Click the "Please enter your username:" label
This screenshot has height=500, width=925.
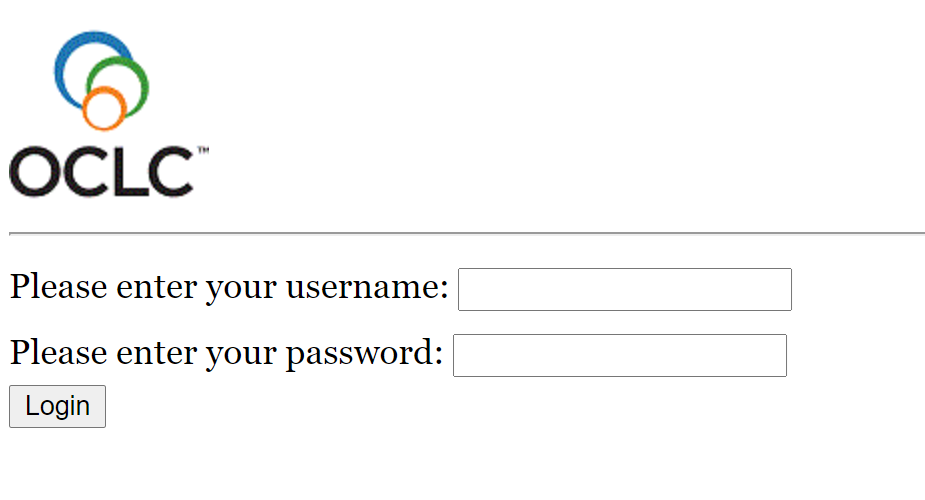coord(229,288)
